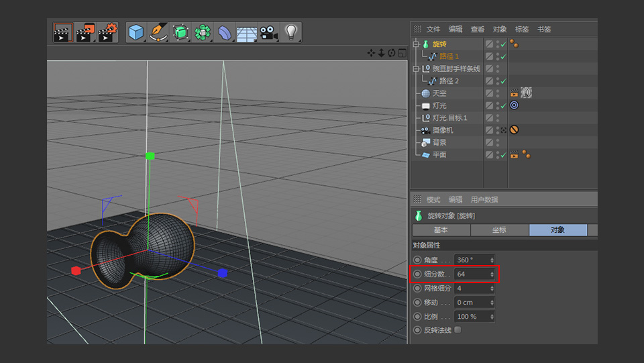
Task: Toggle 平面 enable checkmark
Action: click(x=504, y=155)
